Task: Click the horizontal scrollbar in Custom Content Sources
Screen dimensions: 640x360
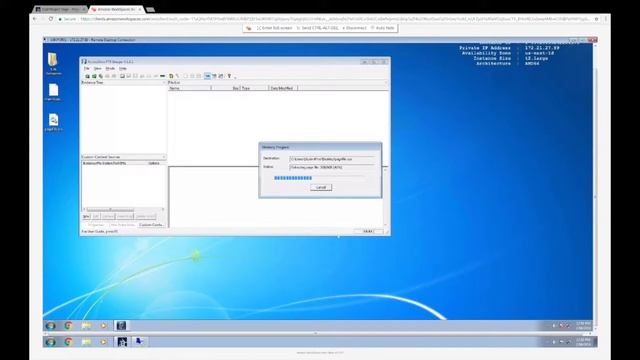Action: click(123, 210)
